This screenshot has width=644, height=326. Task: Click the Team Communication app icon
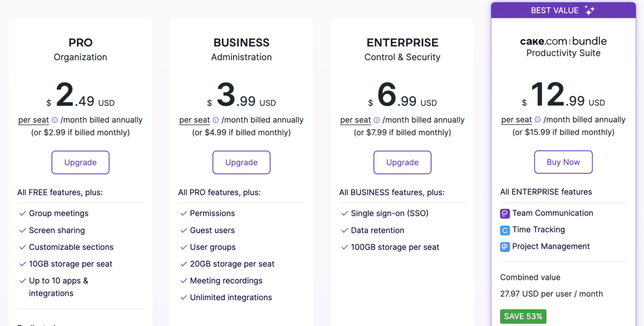(x=504, y=213)
